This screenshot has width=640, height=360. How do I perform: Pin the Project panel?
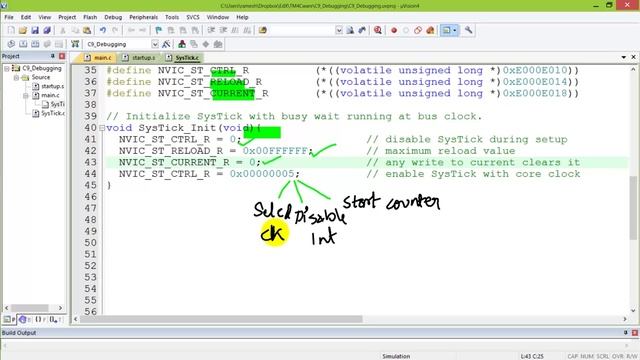(x=53, y=56)
